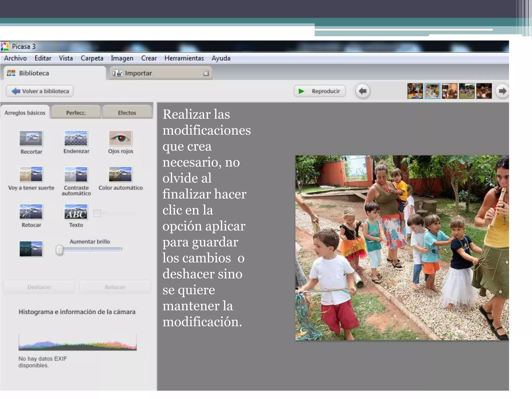Click Histograma e información de la cámara

point(77,312)
